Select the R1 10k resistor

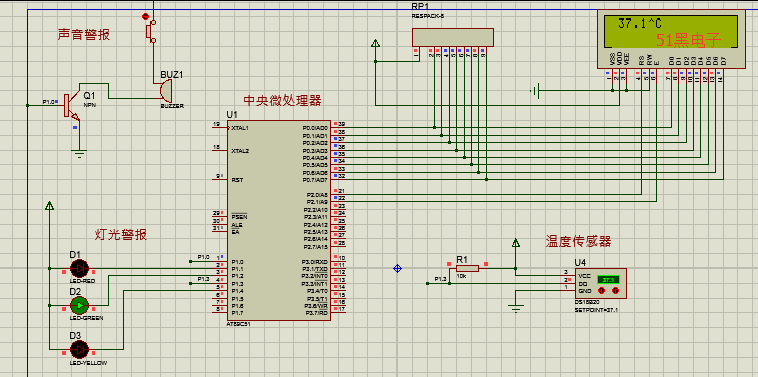pos(467,268)
